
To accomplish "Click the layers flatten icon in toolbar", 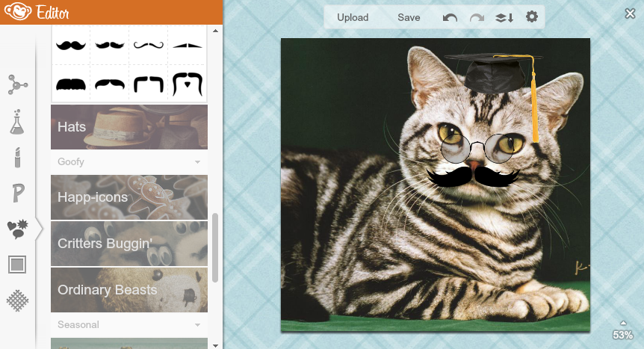I will [x=504, y=17].
